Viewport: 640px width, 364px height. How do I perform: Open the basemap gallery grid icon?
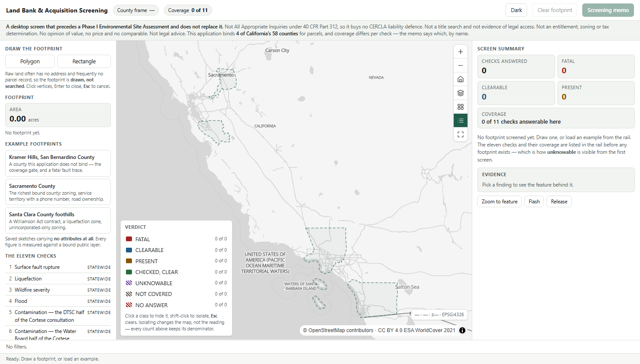point(461,107)
